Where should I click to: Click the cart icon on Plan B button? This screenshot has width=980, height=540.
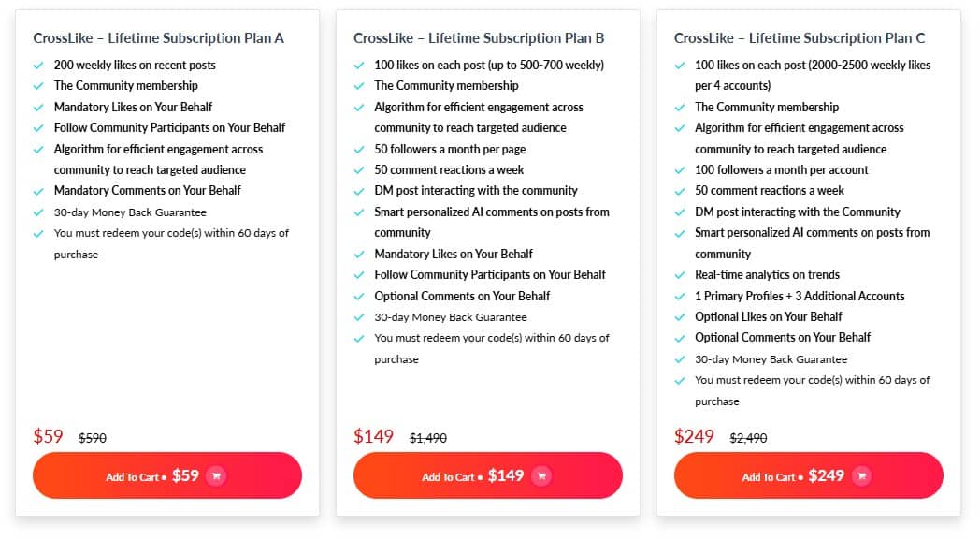540,475
